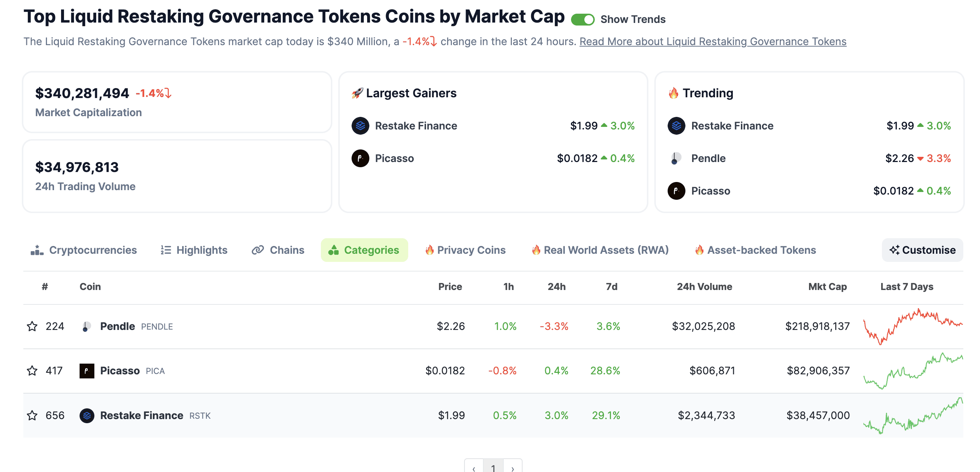Click the Picasso logo in Largest Gainers
This screenshot has width=980, height=472.
[x=360, y=158]
